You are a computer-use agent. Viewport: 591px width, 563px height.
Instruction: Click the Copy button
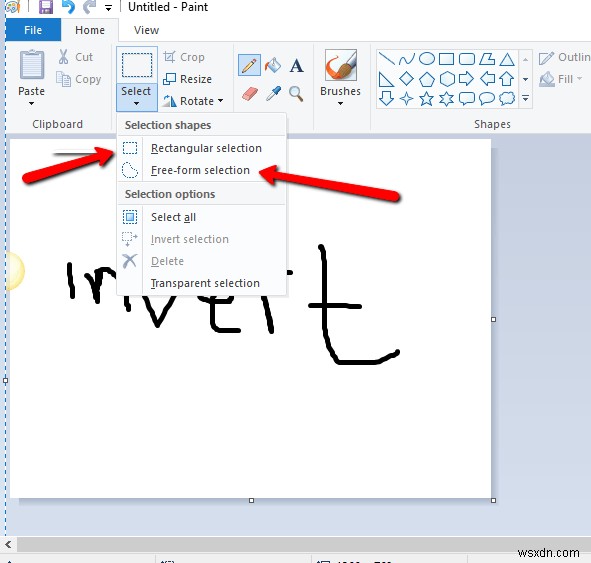[x=79, y=79]
